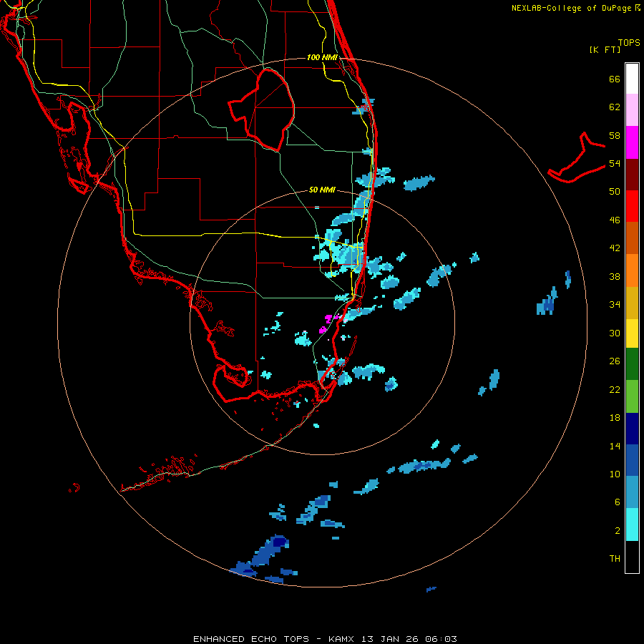Click the 38 scale label
Viewport: 644px width, 644px height.
pos(615,276)
